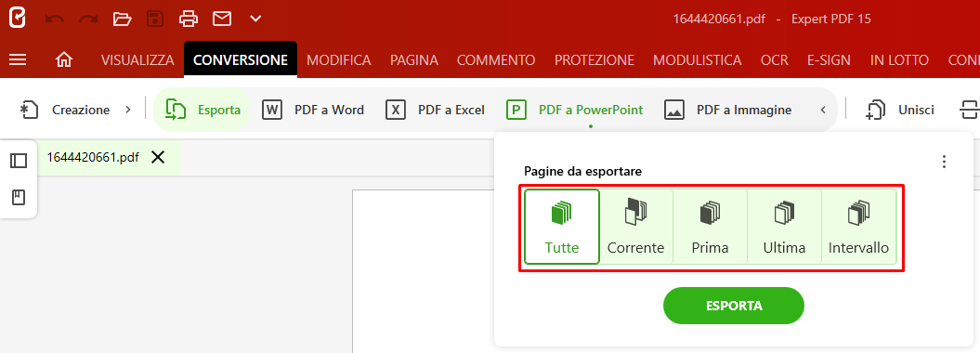The height and width of the screenshot is (353, 980).
Task: Go to the Home screen
Action: tap(64, 60)
